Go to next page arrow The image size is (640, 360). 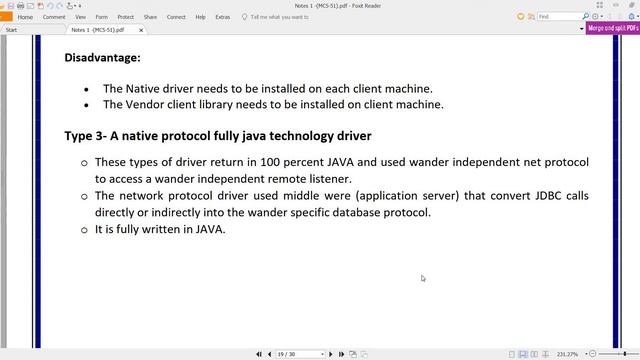331,354
